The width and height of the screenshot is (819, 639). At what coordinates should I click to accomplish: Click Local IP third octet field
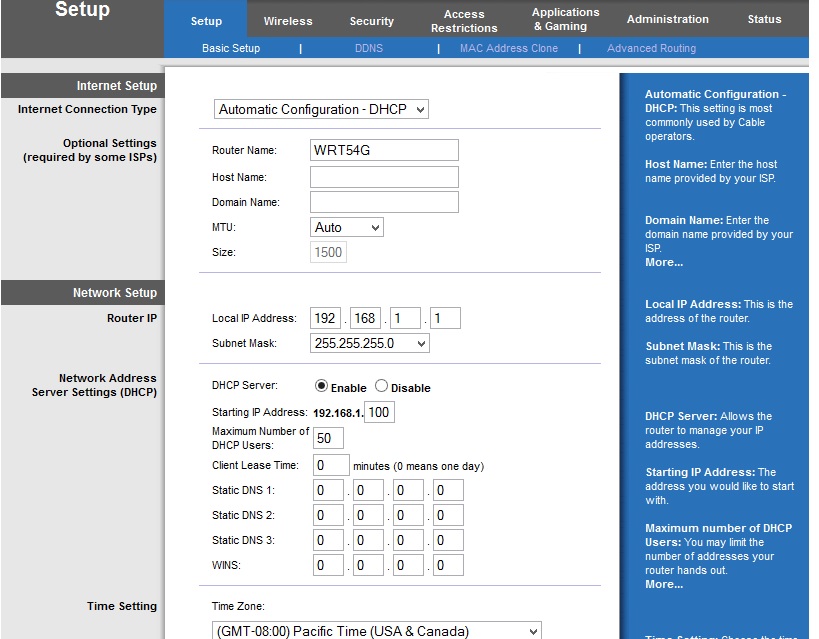[405, 318]
